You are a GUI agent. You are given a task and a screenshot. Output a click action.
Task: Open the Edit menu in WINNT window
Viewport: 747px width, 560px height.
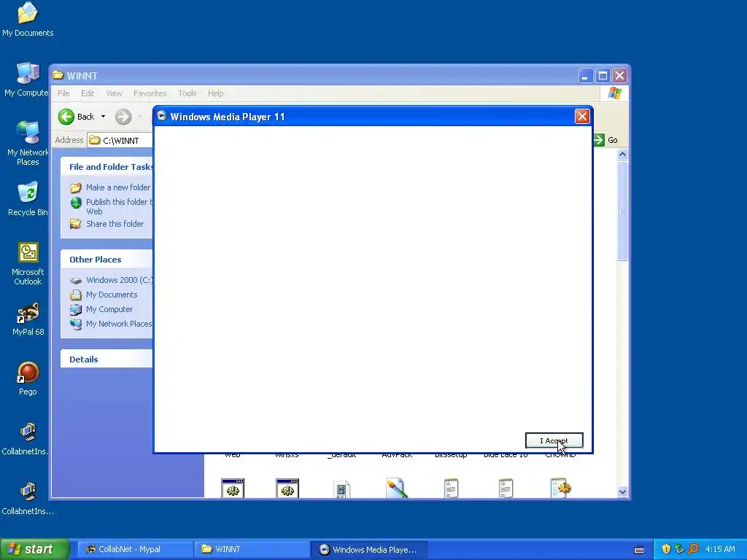tap(88, 93)
